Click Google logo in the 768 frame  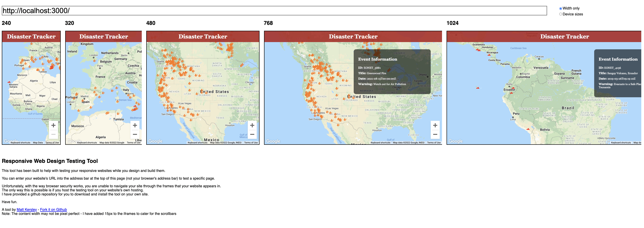point(273,141)
